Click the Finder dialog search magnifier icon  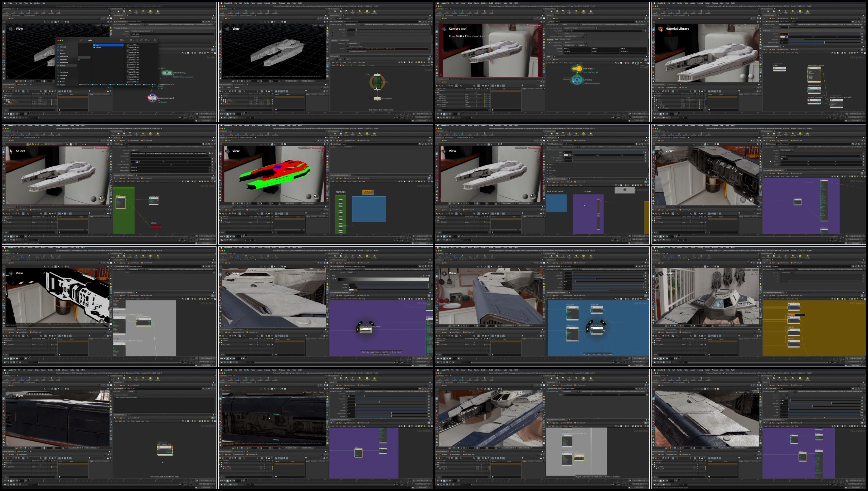click(x=155, y=40)
